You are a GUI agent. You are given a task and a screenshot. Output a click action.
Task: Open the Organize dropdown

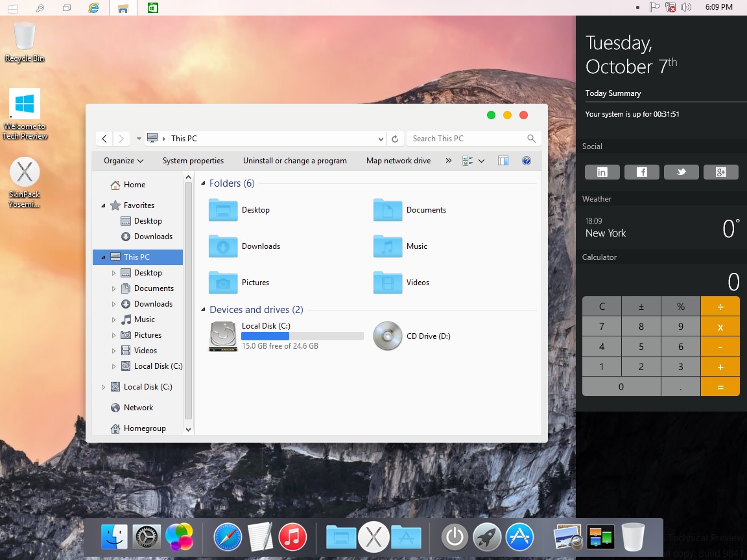point(121,160)
